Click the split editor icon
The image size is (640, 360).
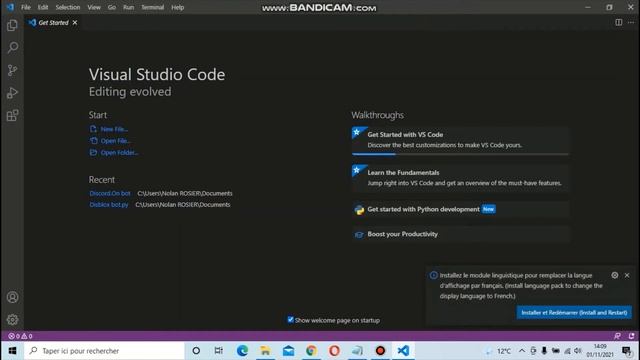(x=619, y=22)
